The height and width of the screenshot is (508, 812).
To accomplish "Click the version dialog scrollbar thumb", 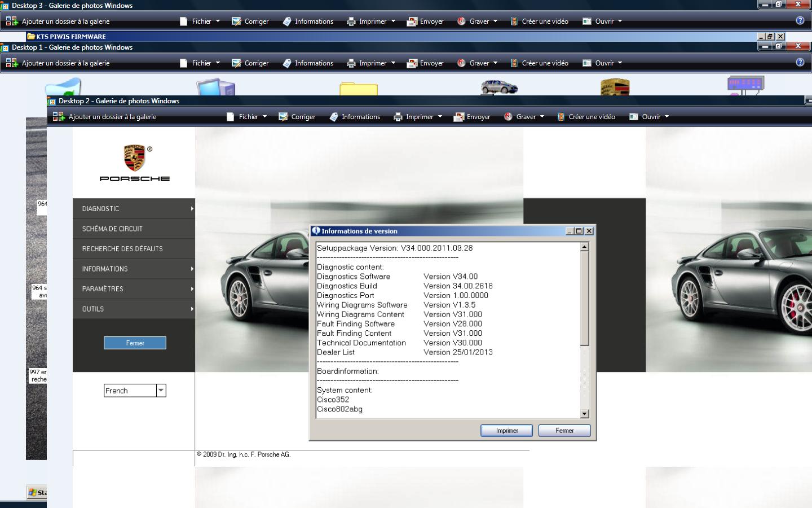I will coord(584,299).
